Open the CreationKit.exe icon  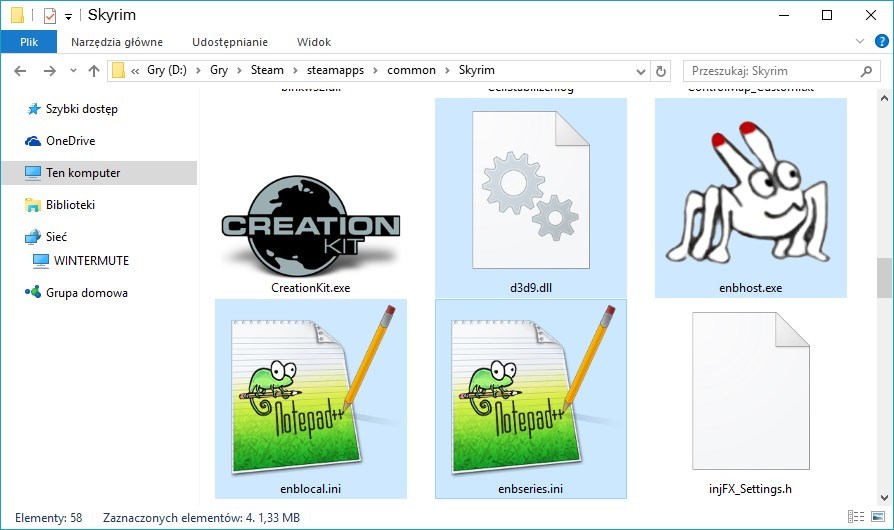[x=311, y=226]
